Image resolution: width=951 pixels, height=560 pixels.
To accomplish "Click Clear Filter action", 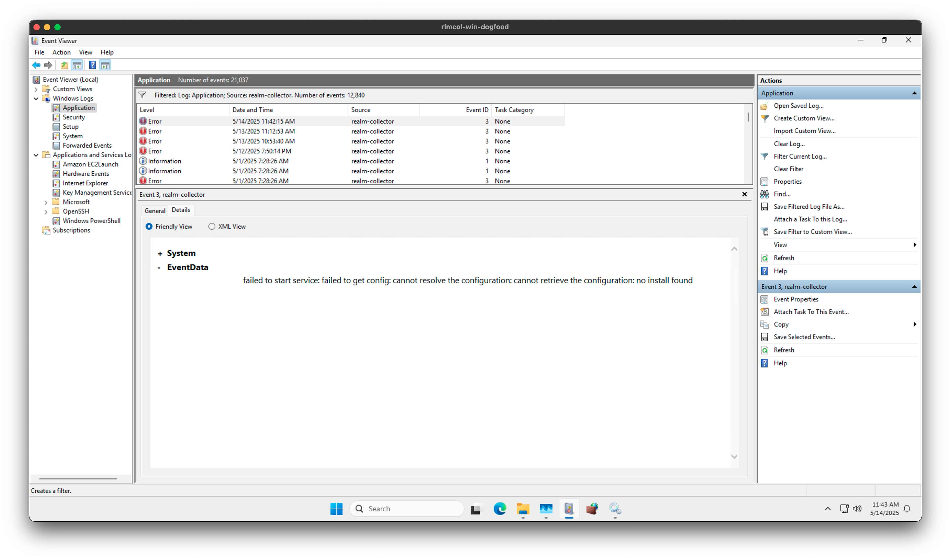I will pos(788,169).
